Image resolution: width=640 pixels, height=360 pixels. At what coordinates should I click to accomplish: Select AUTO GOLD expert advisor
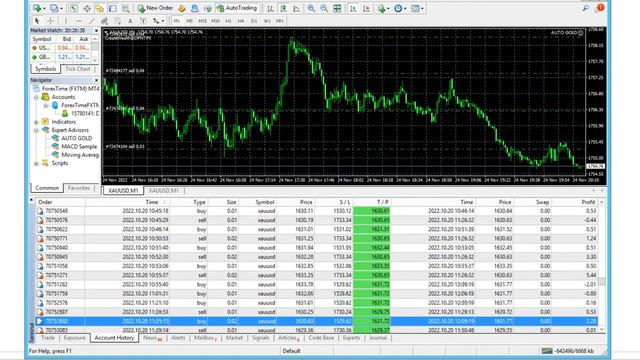[x=76, y=138]
